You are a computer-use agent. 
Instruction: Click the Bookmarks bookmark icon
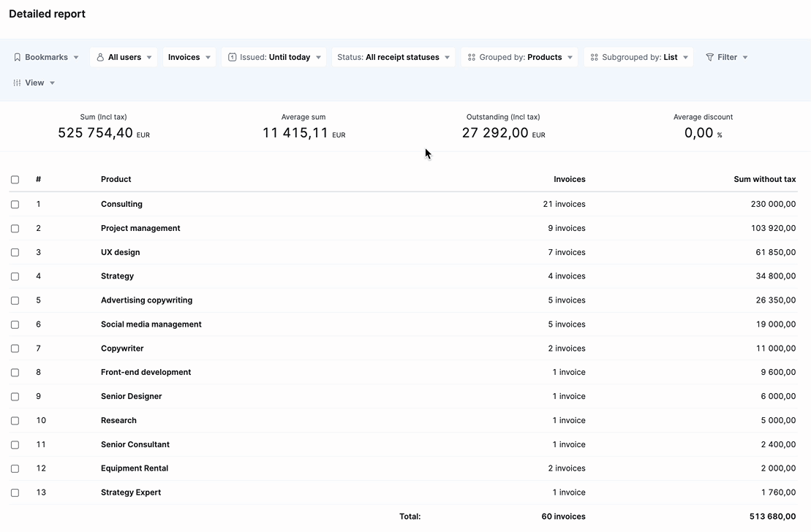pos(17,58)
